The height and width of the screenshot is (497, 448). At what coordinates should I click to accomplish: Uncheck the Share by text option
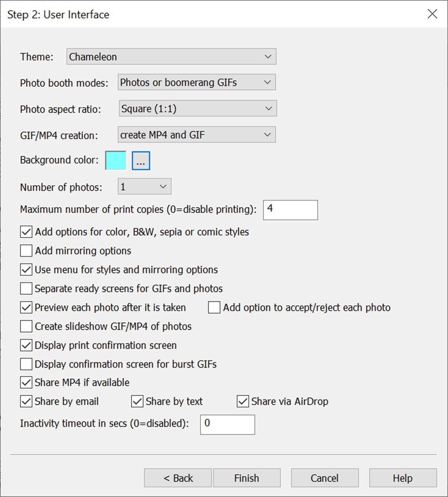click(137, 401)
